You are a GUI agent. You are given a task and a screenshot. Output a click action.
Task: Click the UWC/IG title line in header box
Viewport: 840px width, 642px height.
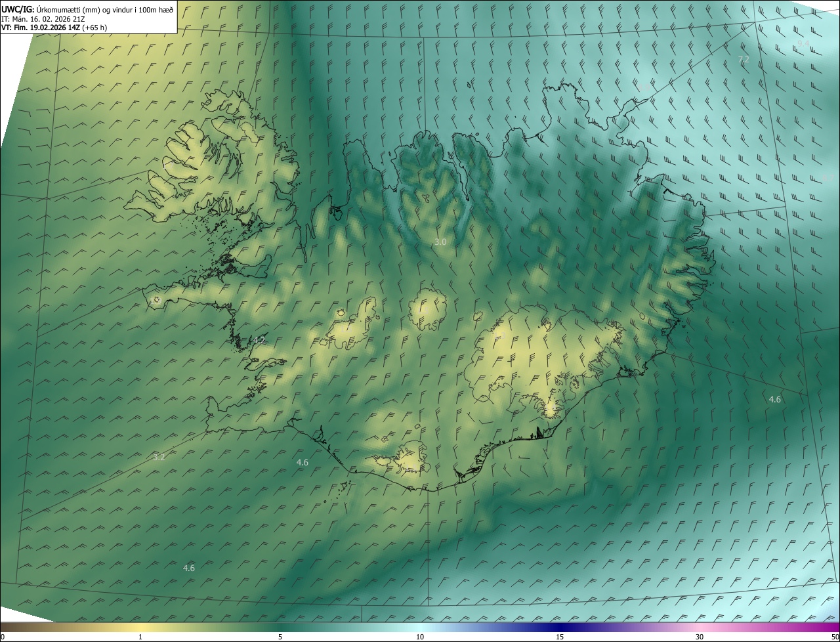click(x=87, y=9)
